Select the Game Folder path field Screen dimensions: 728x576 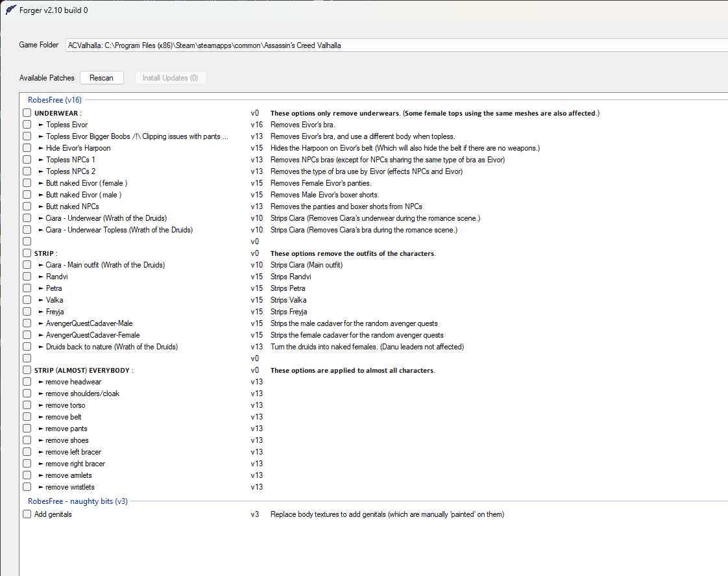tap(396, 45)
